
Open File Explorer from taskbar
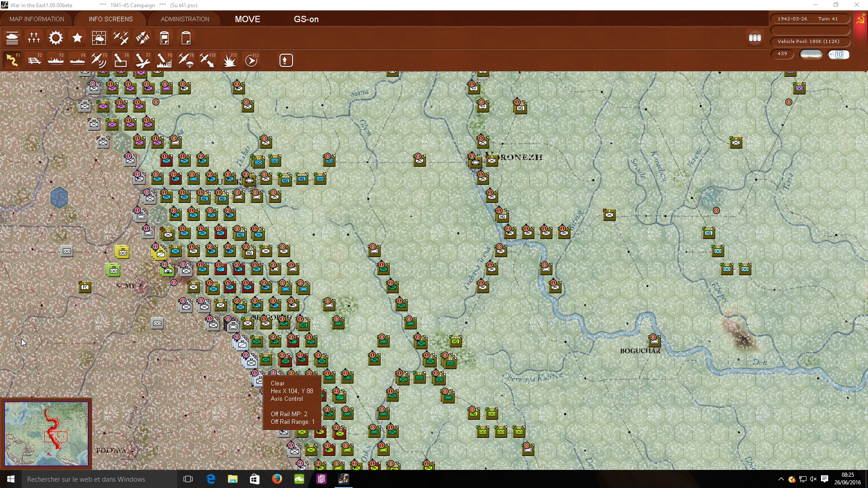pos(233,479)
